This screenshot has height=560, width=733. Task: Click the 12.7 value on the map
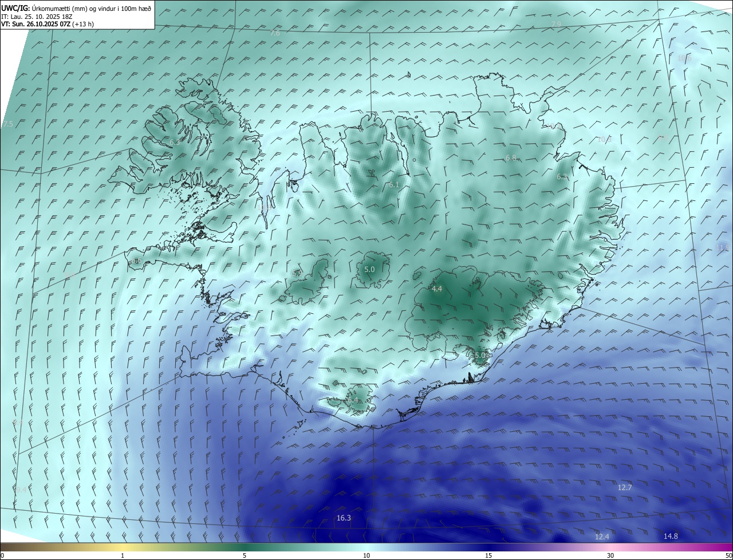625,488
